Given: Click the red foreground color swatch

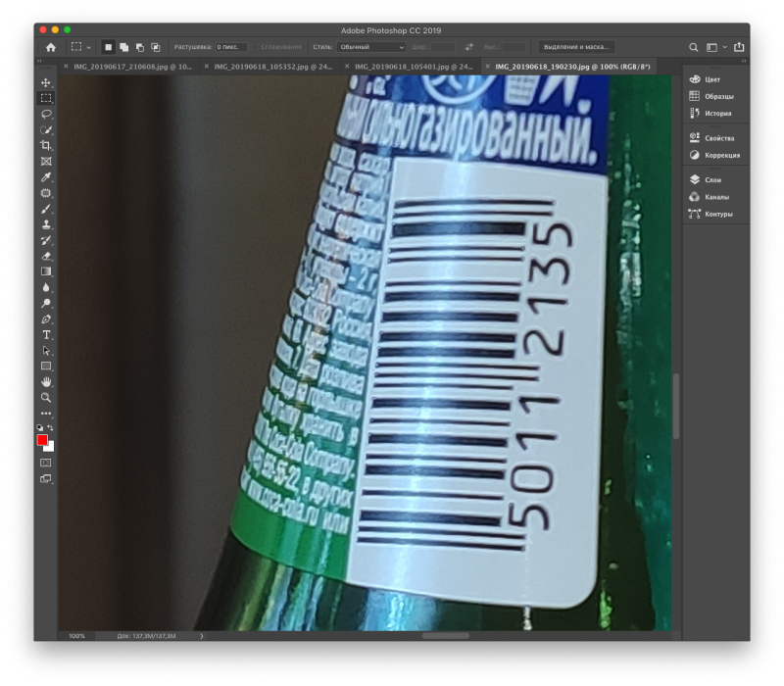Looking at the screenshot, I should (42, 439).
